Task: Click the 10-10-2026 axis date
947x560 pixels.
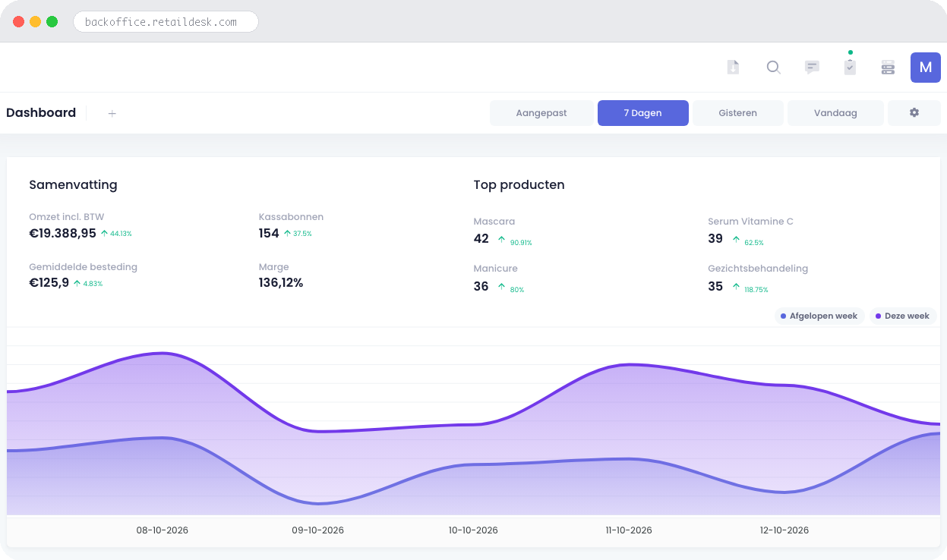Action: (x=473, y=530)
